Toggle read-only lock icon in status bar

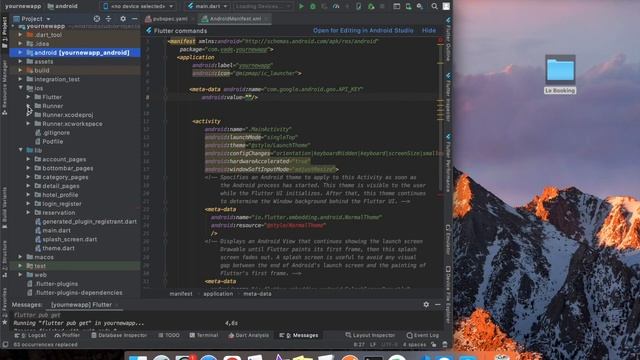coord(433,344)
